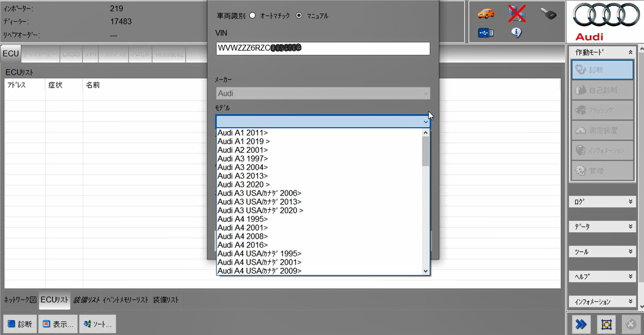Viewport: 644px width, 335px height.
Task: Select Audi A4 USA/カナダ 2009> entry
Action: click(319, 271)
